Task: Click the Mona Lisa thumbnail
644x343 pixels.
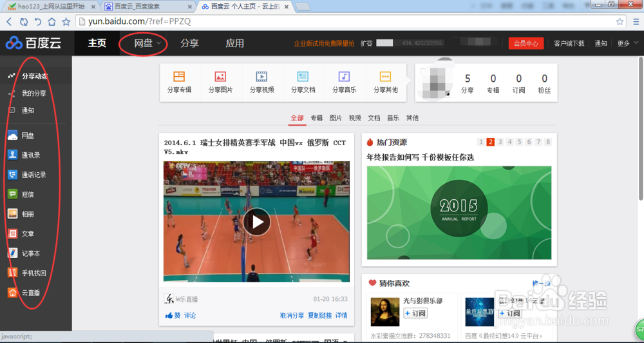Action: pyautogui.click(x=385, y=312)
